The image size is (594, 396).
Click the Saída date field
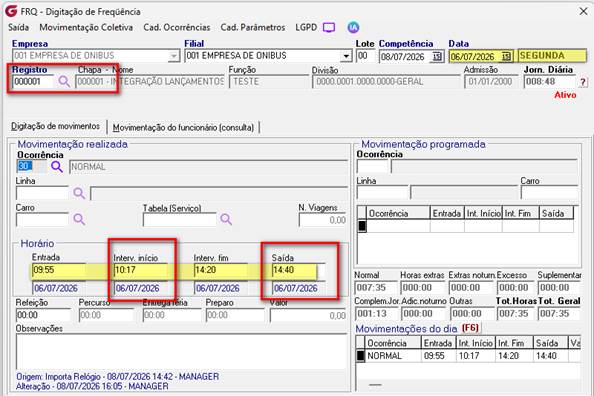[299, 288]
